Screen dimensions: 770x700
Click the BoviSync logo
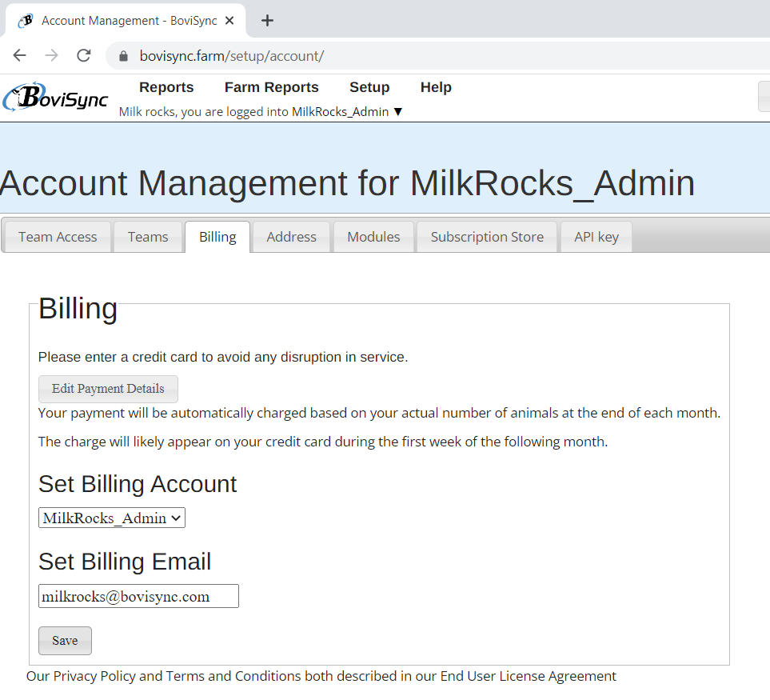pos(55,97)
